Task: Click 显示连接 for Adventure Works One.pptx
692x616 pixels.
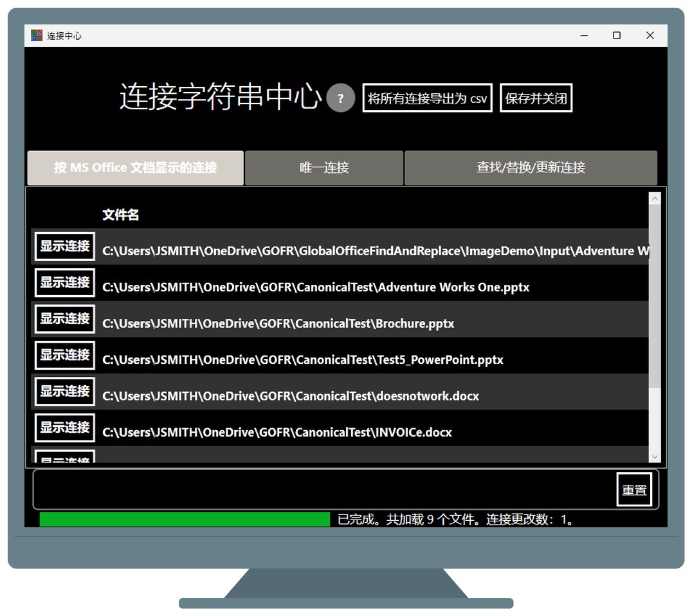Action: click(65, 282)
